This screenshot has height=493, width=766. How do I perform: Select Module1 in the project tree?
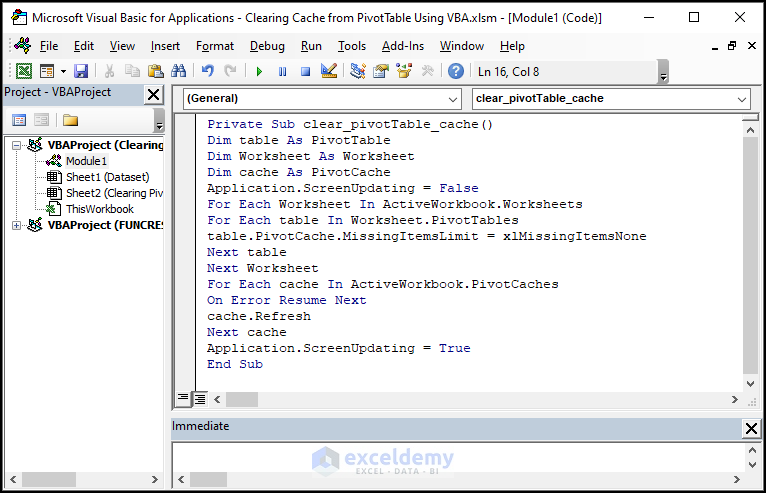click(86, 161)
